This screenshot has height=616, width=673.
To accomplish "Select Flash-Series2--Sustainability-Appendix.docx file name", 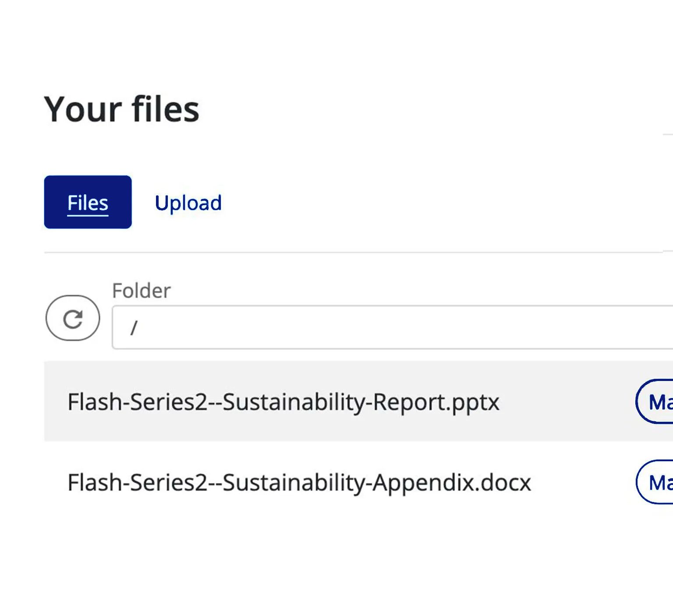I will pos(299,483).
